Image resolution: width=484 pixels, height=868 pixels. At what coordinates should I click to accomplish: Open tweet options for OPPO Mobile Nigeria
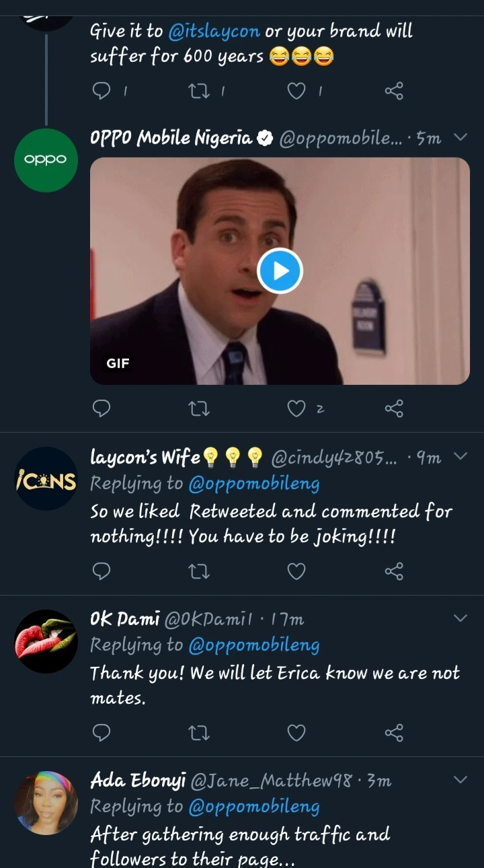(x=460, y=138)
